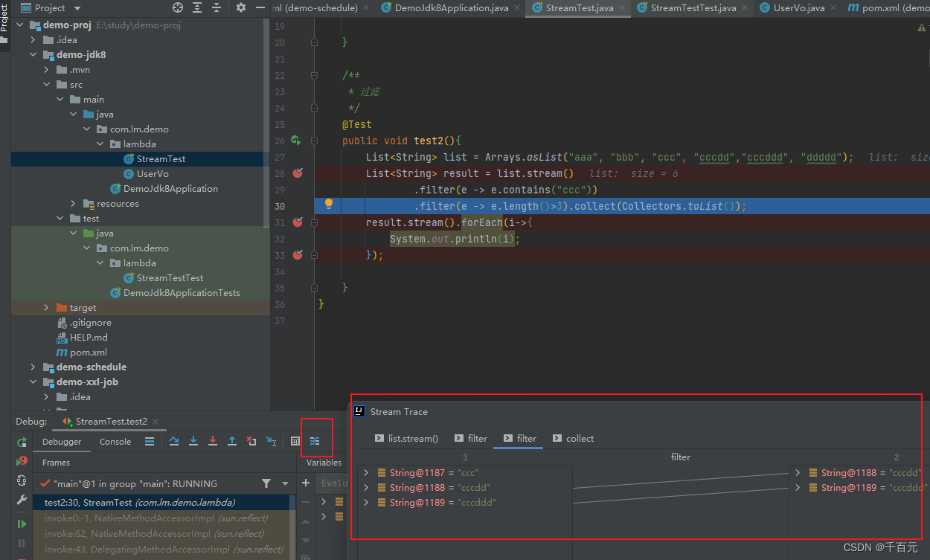Toggle the breakpoint on line 28
This screenshot has width=930, height=560.
[297, 173]
